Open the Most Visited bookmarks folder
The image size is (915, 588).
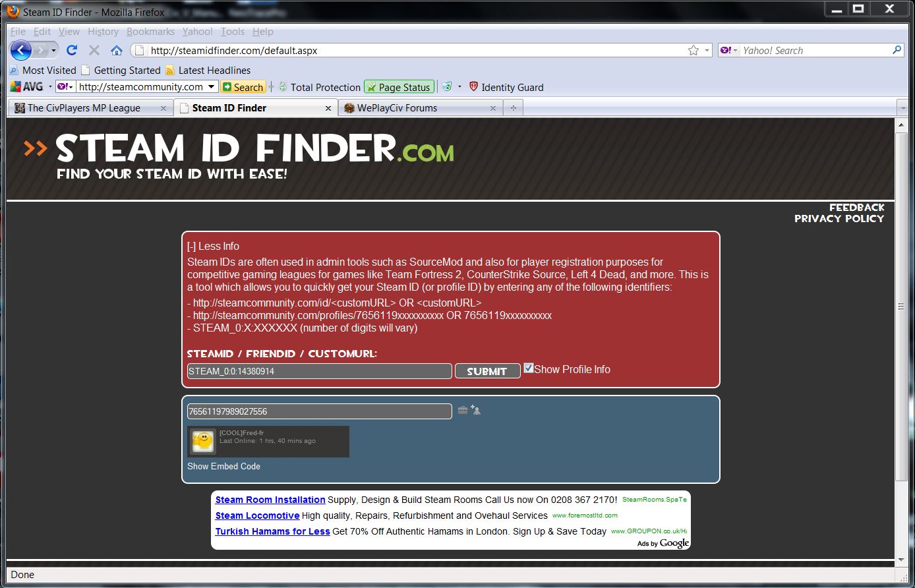tap(43, 70)
